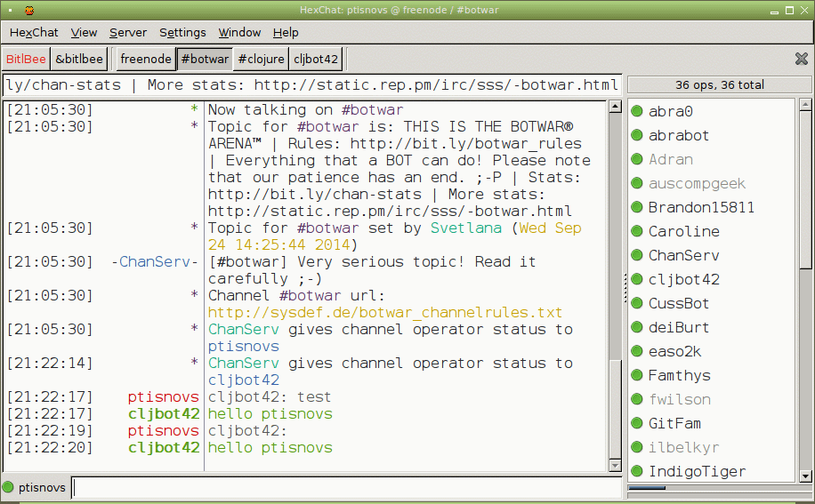Click the message input field

point(347,488)
